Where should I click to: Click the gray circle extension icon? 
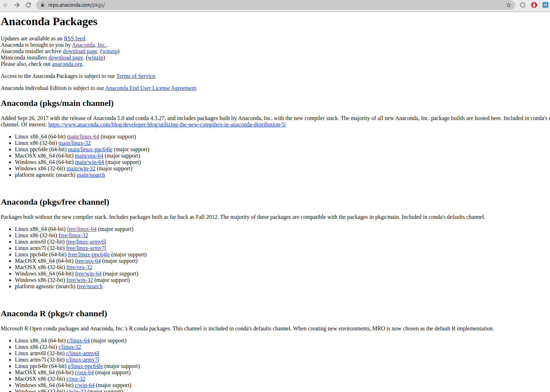tap(522, 5)
